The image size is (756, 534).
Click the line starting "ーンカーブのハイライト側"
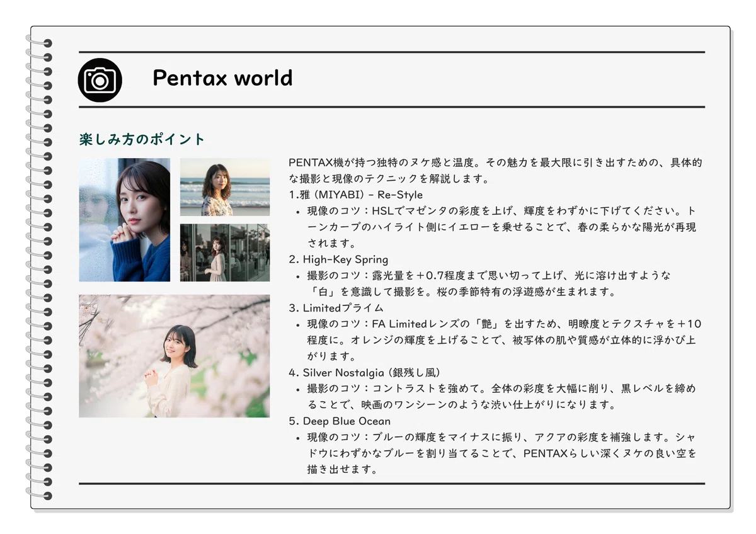(x=501, y=227)
